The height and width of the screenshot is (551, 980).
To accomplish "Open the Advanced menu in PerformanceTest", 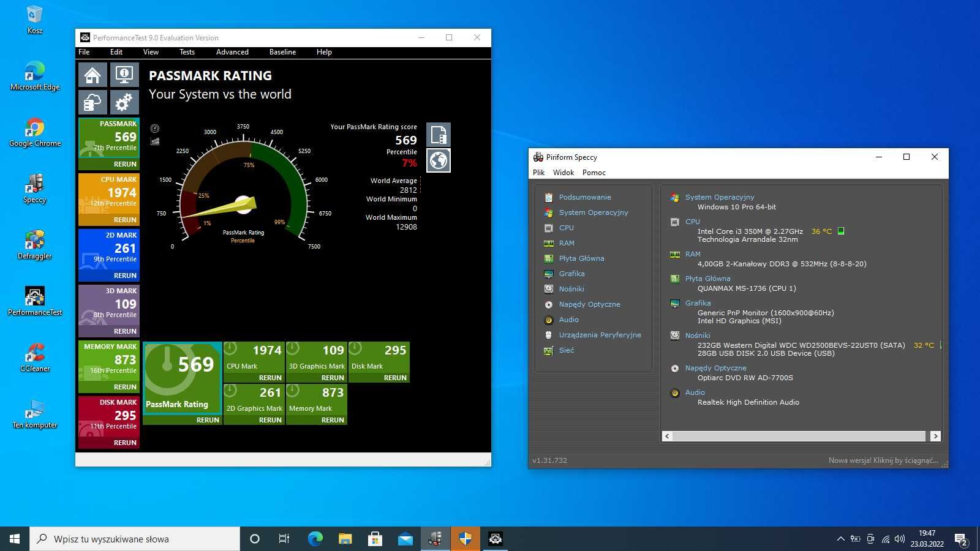I will tap(232, 52).
